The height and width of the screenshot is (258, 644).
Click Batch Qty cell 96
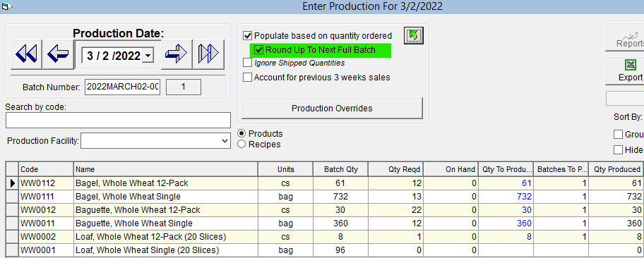(x=340, y=250)
